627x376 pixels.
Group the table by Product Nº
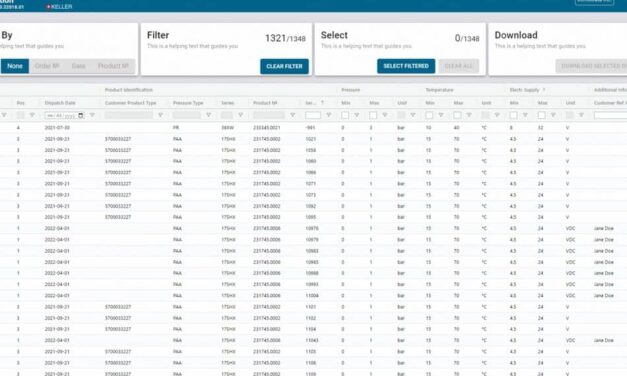(114, 66)
